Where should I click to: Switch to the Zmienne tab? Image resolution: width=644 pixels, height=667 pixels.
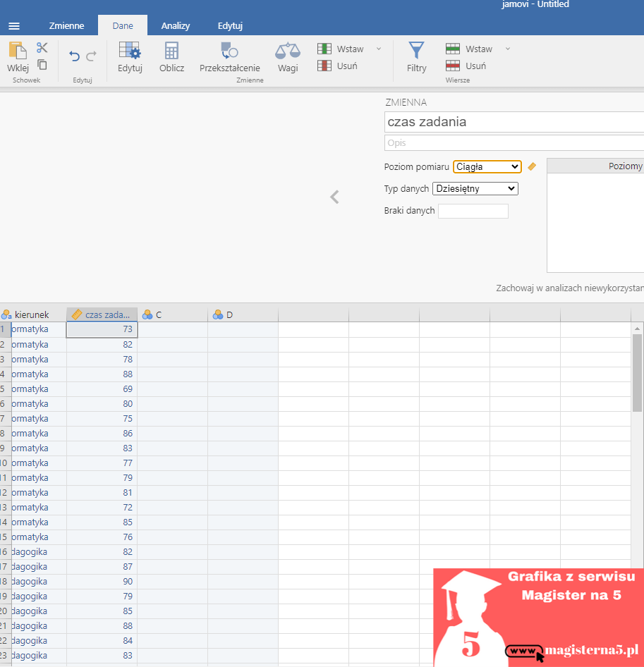tap(66, 26)
